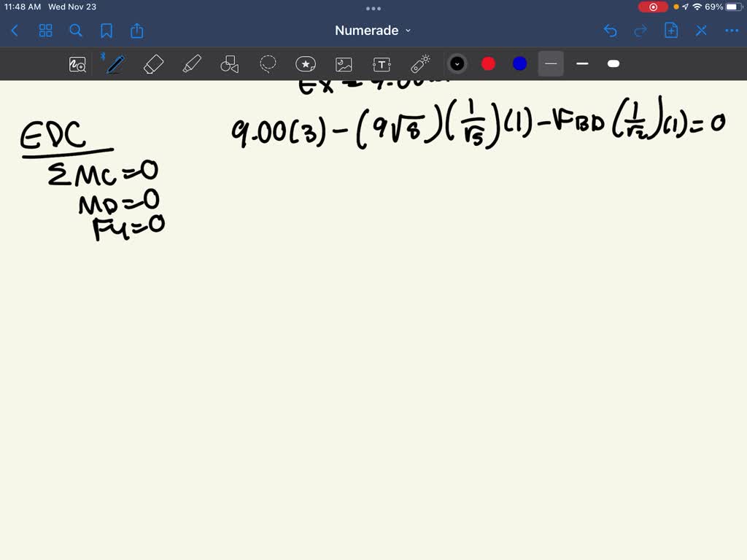The height and width of the screenshot is (560, 747).
Task: Expand the black color picker options
Action: [457, 63]
